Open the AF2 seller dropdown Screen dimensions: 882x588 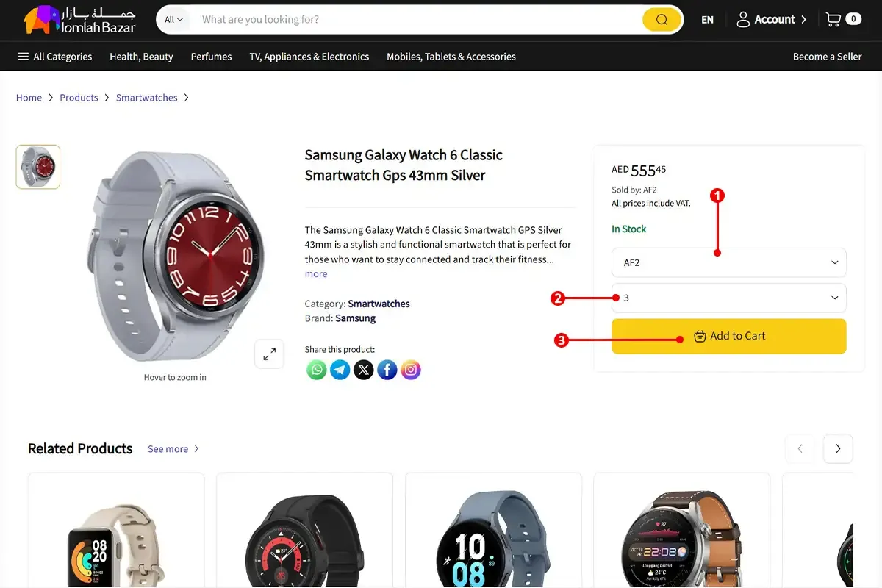click(728, 262)
